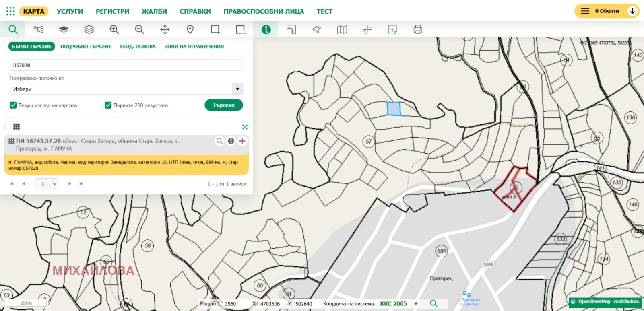Click the zoom in magnifier tool

click(114, 29)
